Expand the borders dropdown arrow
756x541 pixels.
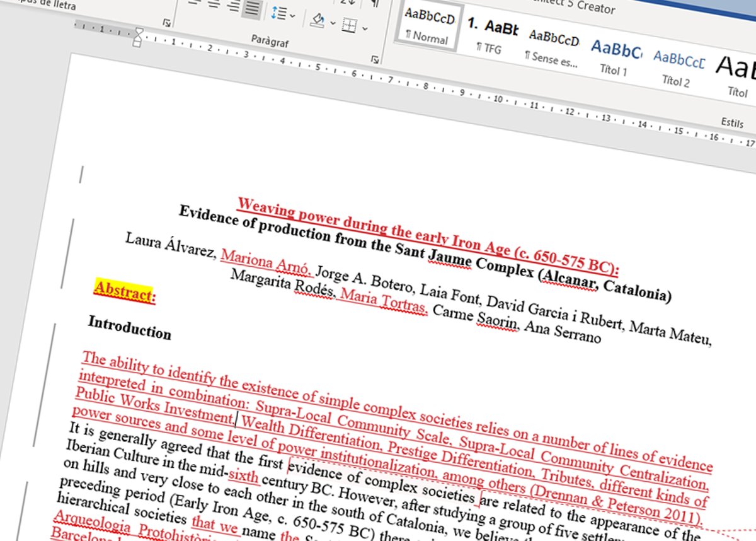pos(365,28)
